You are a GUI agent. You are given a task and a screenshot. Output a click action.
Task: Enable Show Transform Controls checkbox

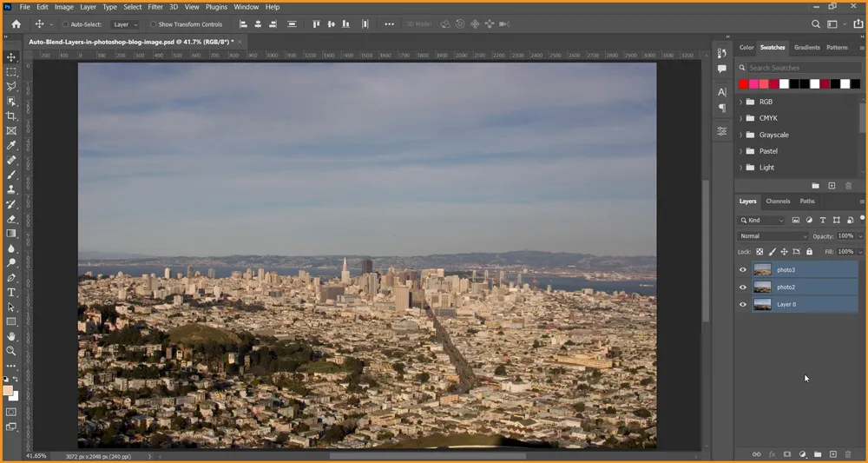click(x=154, y=24)
